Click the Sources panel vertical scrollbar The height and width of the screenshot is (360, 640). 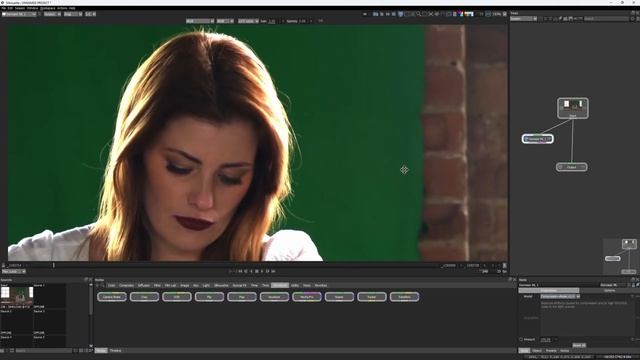coord(91,300)
